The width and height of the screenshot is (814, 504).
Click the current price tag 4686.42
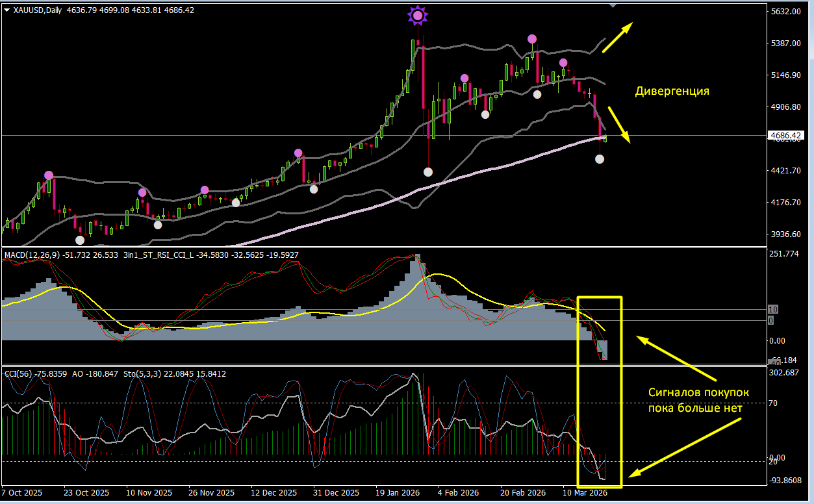pyautogui.click(x=785, y=136)
